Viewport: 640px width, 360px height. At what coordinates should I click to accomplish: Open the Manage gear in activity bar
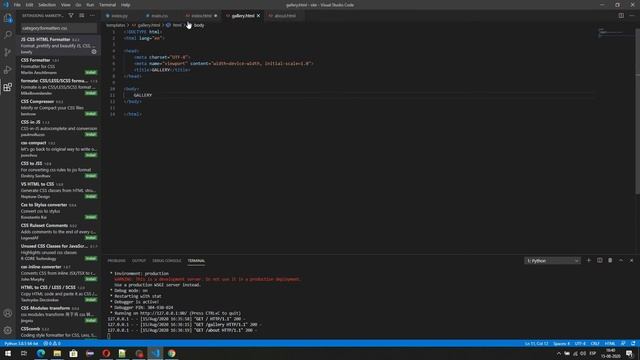tap(8, 330)
